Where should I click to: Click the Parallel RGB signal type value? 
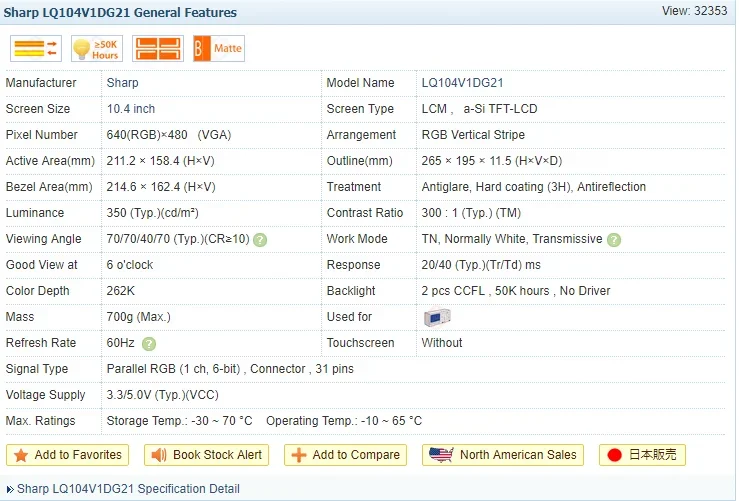click(230, 369)
